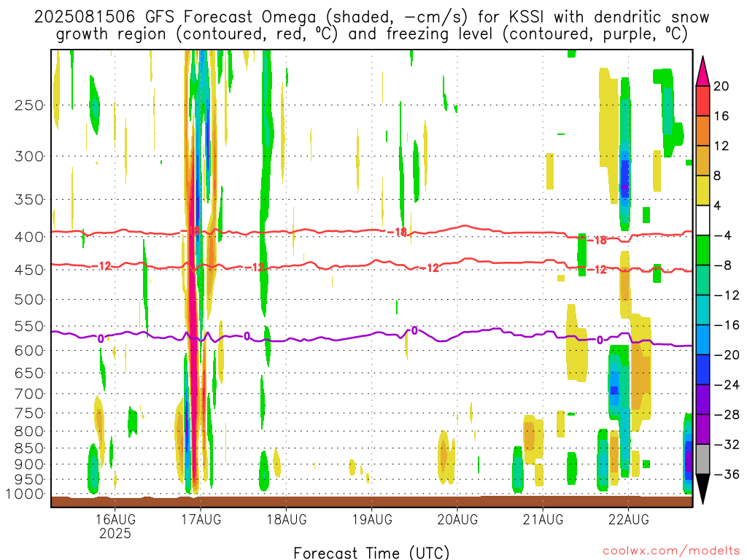Click the chart title line beginning '2025081506 GFS Forecast Omega'
747x560 pixels.
point(371,17)
